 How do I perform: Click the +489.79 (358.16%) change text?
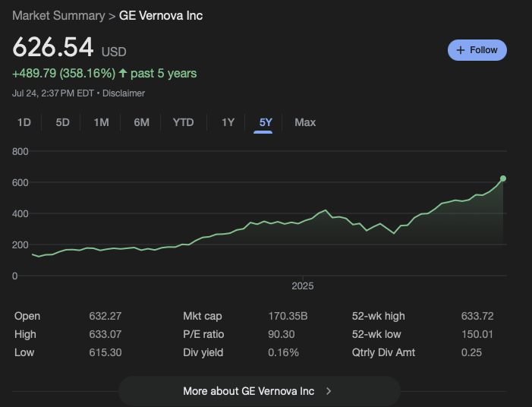point(64,74)
